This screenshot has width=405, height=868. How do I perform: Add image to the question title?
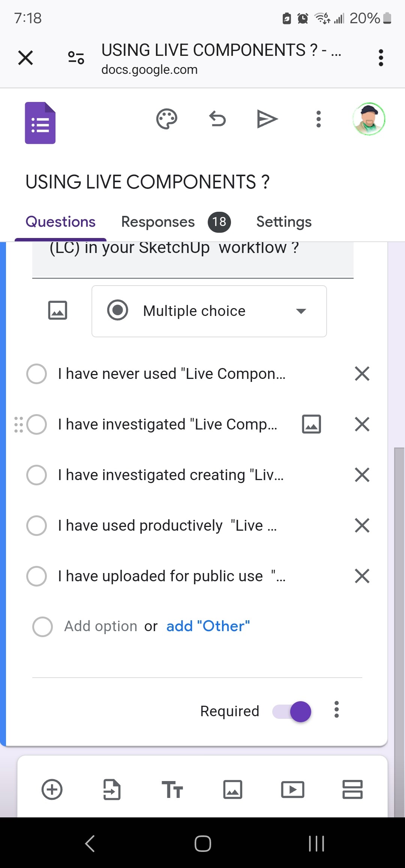[58, 310]
